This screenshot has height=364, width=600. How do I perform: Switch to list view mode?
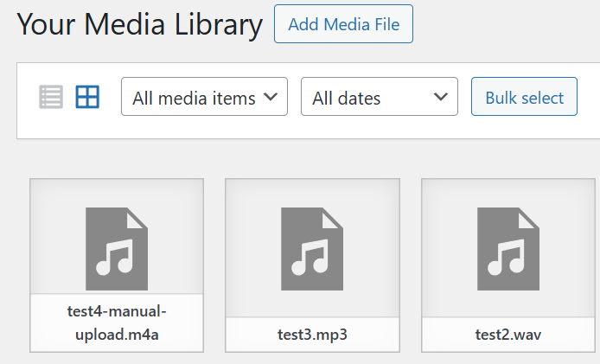(51, 97)
